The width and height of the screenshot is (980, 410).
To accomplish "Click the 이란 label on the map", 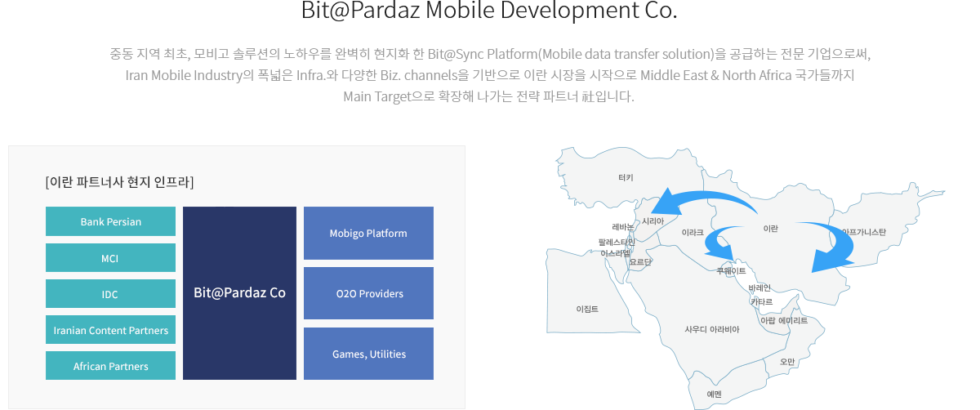I will (x=770, y=229).
